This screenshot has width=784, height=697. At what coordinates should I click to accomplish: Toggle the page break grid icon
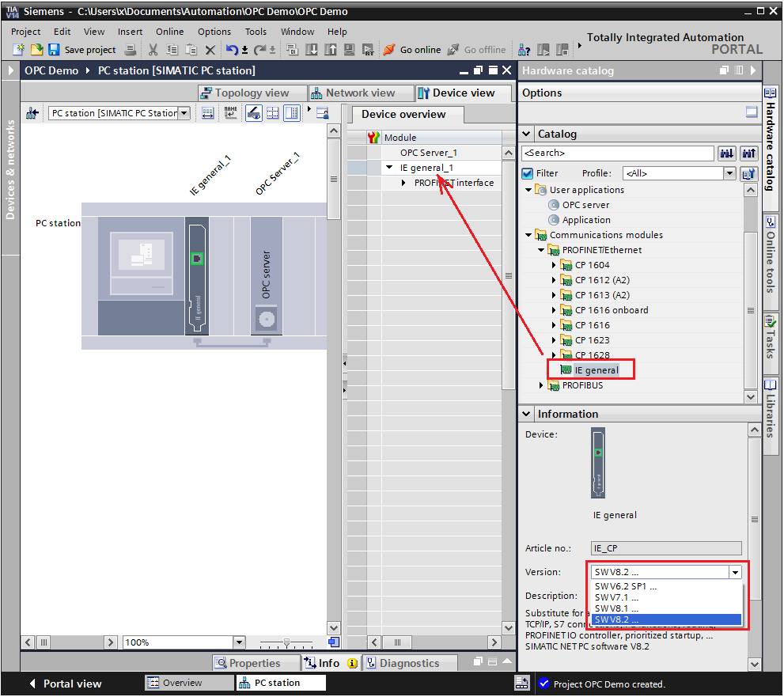tap(272, 113)
